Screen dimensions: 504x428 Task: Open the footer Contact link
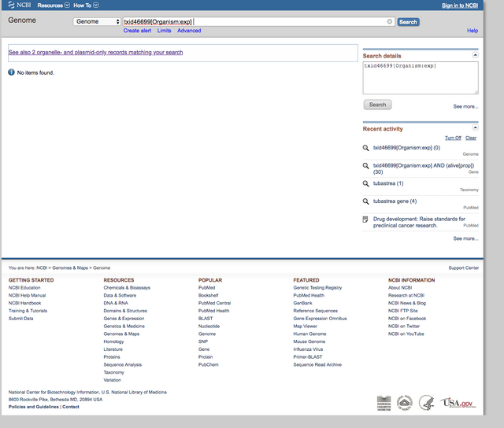coord(71,407)
